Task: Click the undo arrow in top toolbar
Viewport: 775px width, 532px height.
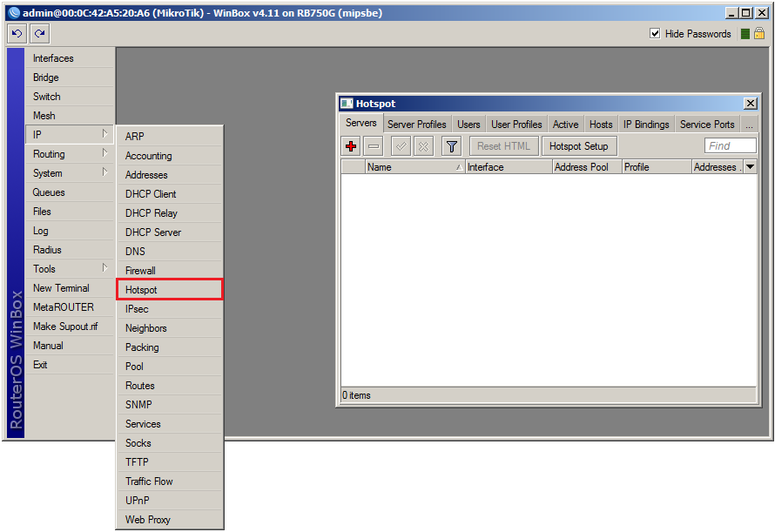Action: (17, 34)
